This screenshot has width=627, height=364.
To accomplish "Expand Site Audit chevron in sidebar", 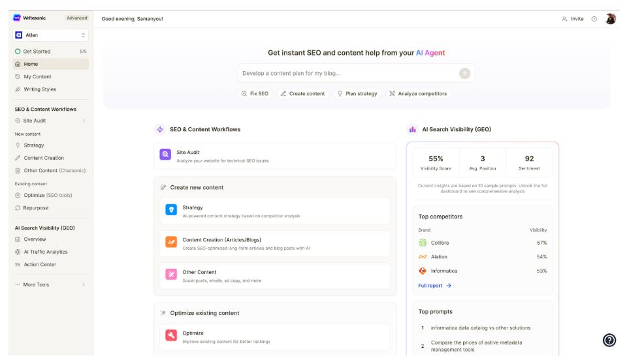I will click(x=84, y=121).
